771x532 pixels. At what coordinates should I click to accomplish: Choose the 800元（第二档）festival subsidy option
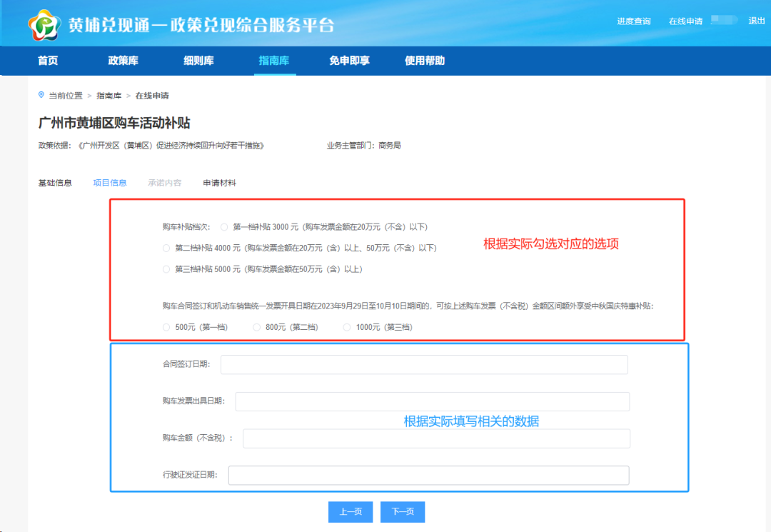tap(256, 327)
